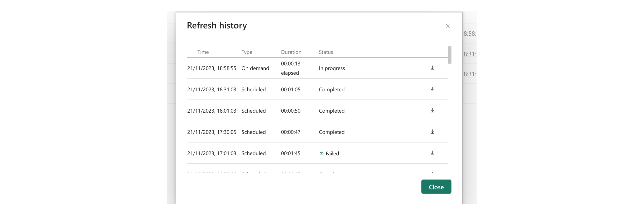This screenshot has width=644, height=215.
Task: Download details of the 18:01:03 refresh entry
Action: pos(432,110)
